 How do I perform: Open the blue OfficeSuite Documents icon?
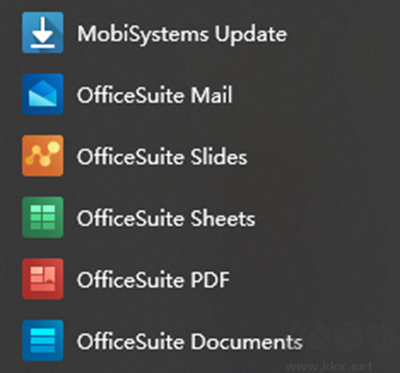point(43,341)
